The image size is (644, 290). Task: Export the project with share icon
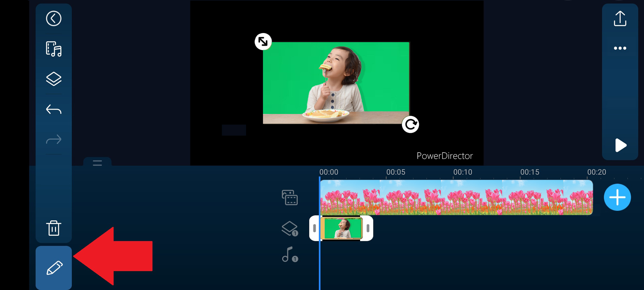coord(620,19)
